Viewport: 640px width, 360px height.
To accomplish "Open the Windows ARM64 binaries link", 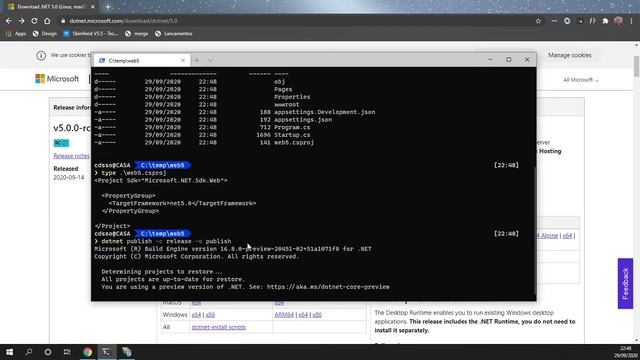I will pos(284,315).
